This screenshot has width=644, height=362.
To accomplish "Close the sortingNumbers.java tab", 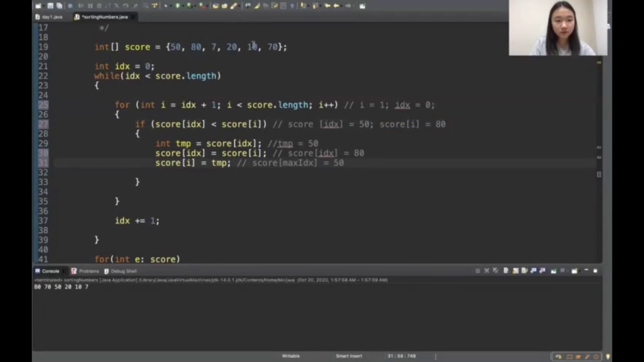I will pyautogui.click(x=133, y=17).
